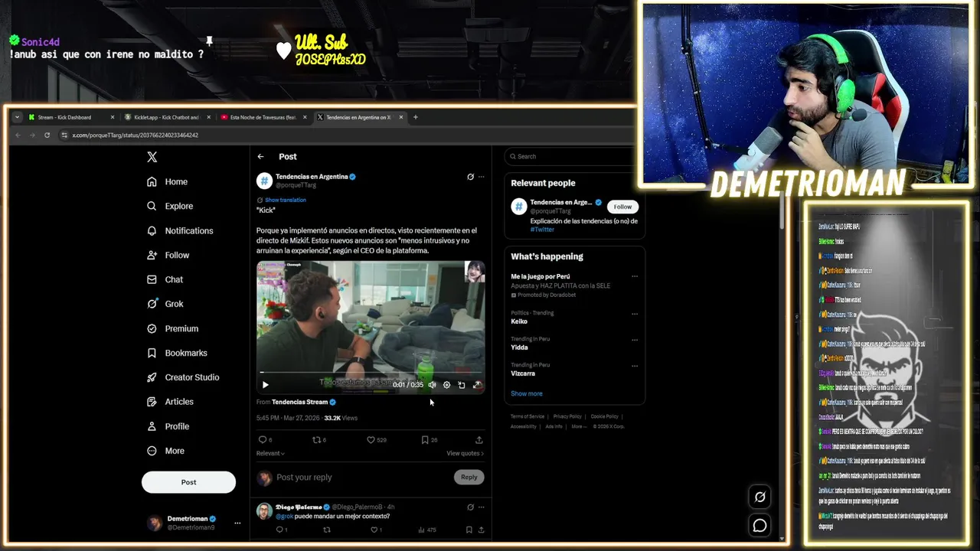Screen dimensions: 980x551
Task: Open Demetrioman account switcher menu
Action: [194, 523]
